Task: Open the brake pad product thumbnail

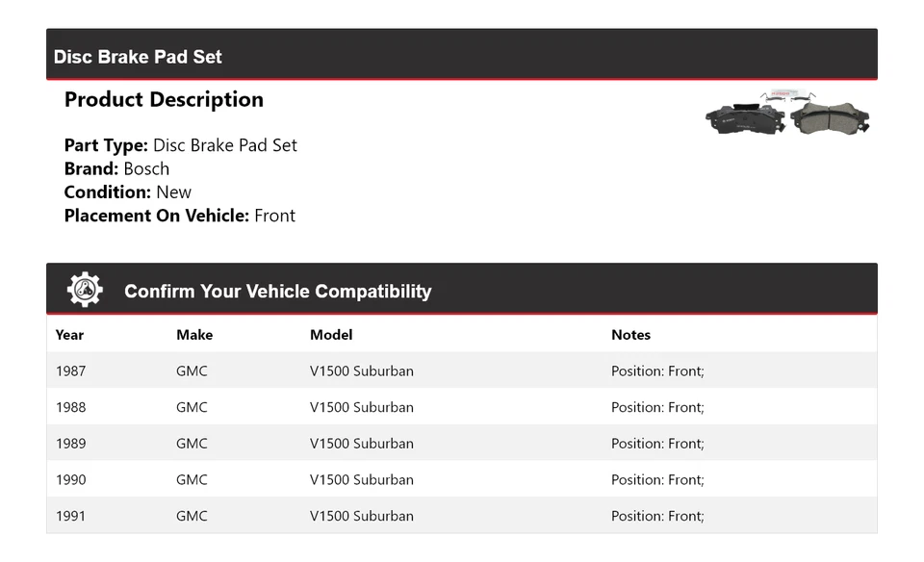Action: 786,114
